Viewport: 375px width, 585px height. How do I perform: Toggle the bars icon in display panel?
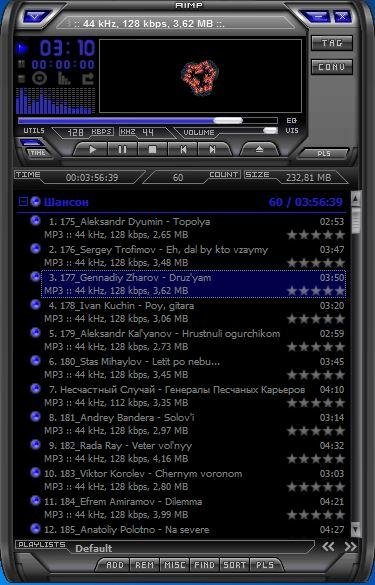click(64, 78)
